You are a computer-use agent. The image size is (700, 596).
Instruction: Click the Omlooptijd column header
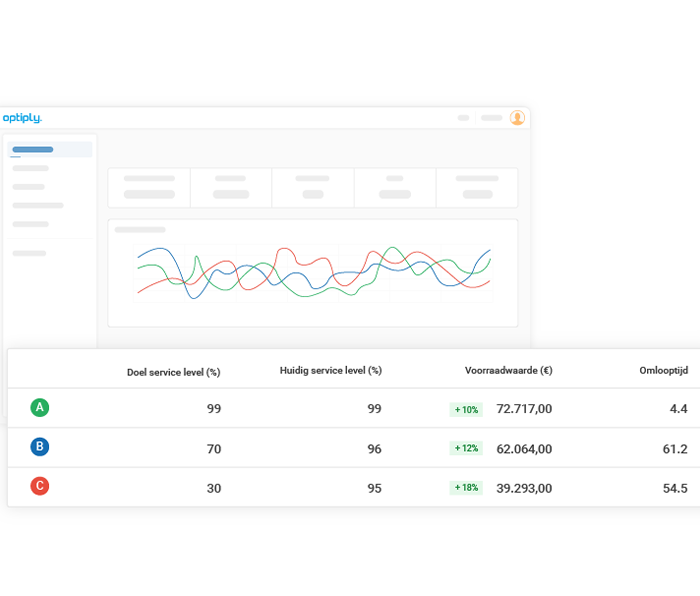(663, 371)
